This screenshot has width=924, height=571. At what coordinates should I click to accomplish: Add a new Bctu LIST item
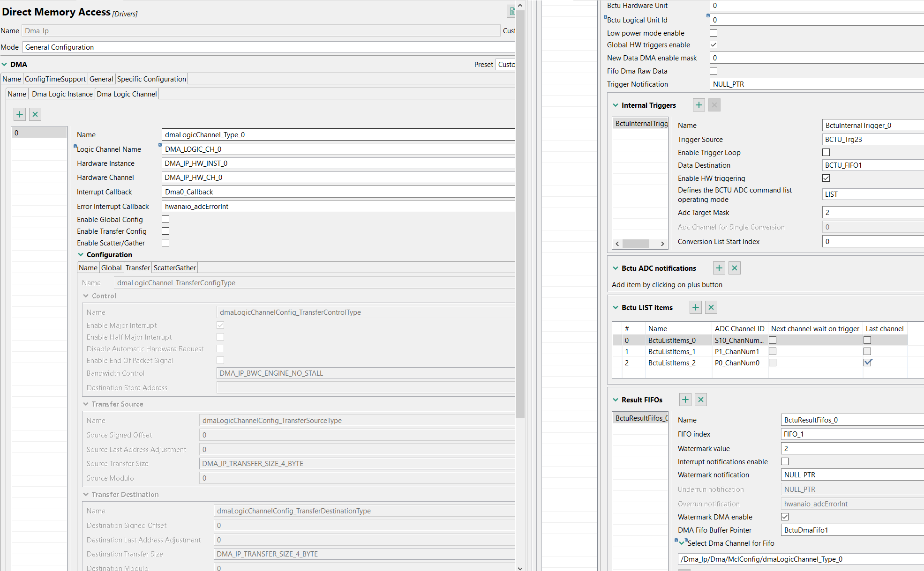coord(696,307)
